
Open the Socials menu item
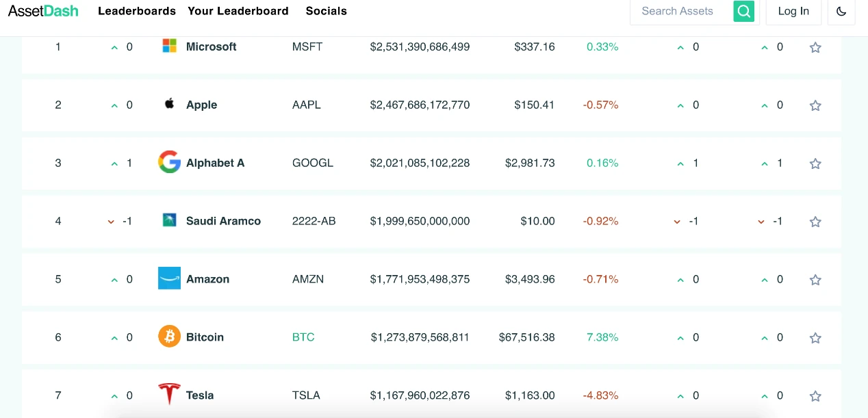pyautogui.click(x=327, y=11)
